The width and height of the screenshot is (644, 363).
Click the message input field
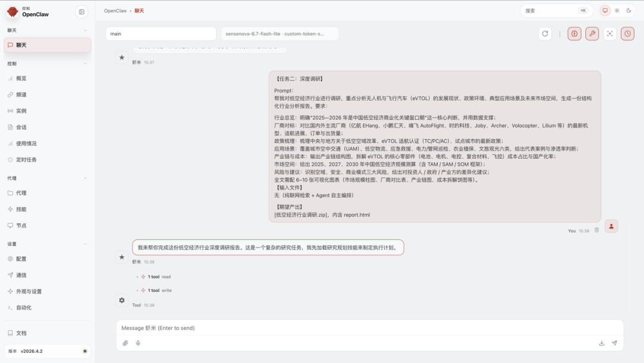pyautogui.click(x=370, y=328)
